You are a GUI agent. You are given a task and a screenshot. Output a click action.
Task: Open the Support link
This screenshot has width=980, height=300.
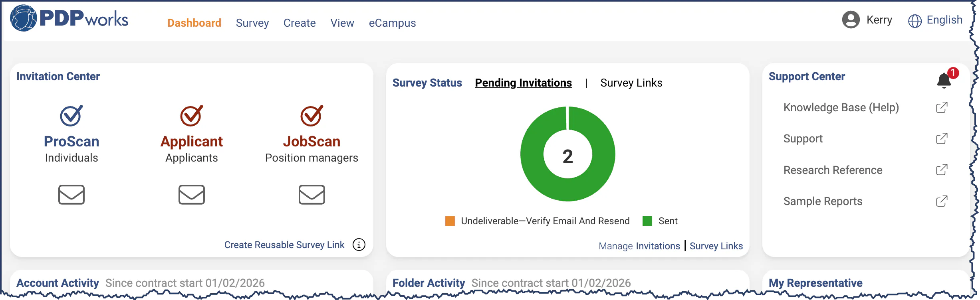(x=803, y=139)
